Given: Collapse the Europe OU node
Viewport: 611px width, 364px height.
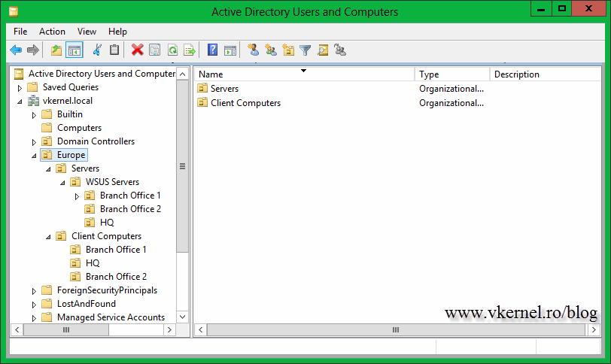Looking at the screenshot, I should click(34, 156).
